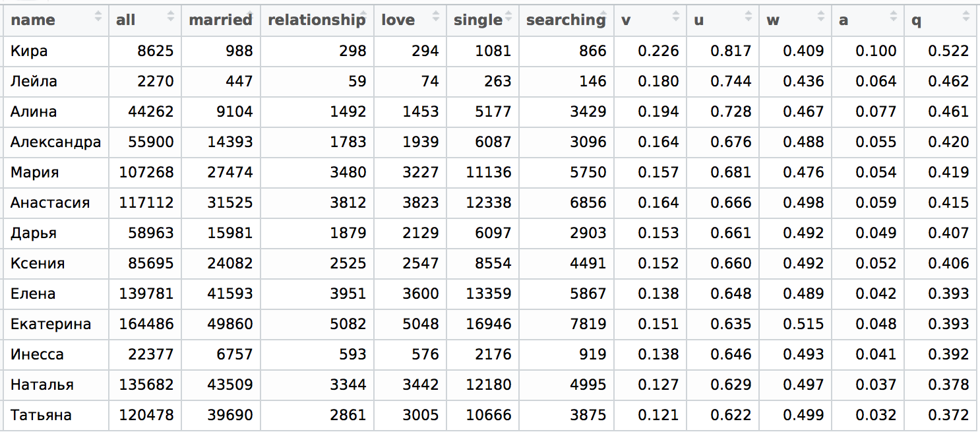Toggle sort on the love column
Image resolution: width=980 pixels, height=434 pixels.
437,16
